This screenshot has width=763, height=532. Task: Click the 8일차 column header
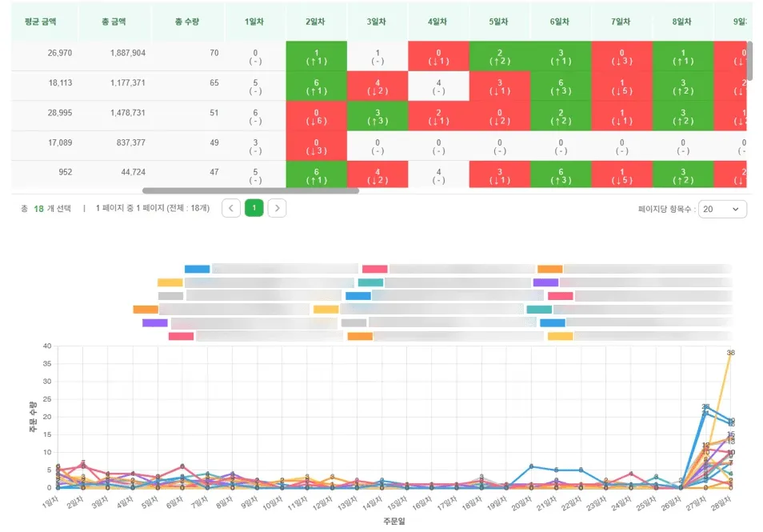tap(681, 22)
